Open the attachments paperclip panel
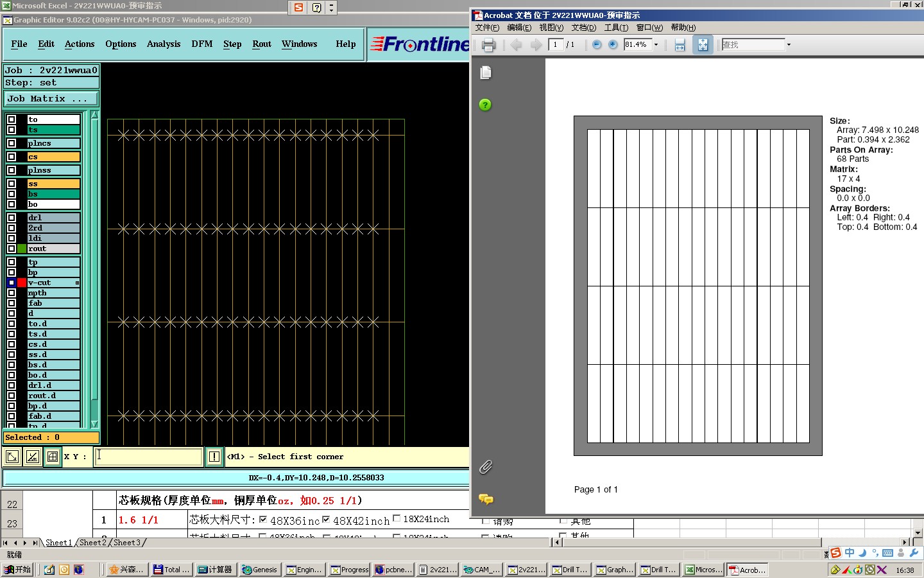Viewport: 924px width, 578px height. point(486,467)
